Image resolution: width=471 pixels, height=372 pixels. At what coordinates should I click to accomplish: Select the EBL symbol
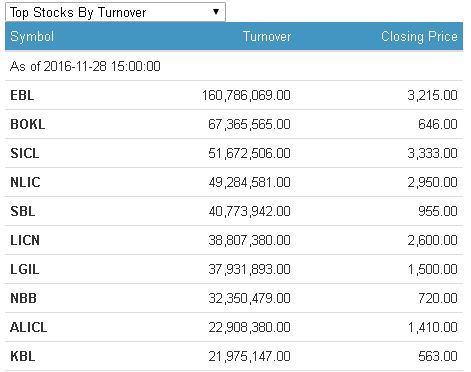(x=22, y=95)
